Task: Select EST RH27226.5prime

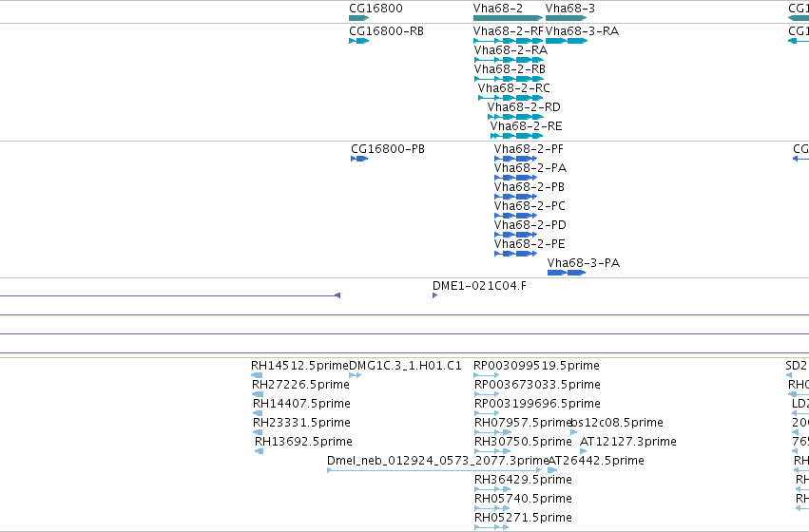Action: point(258,394)
